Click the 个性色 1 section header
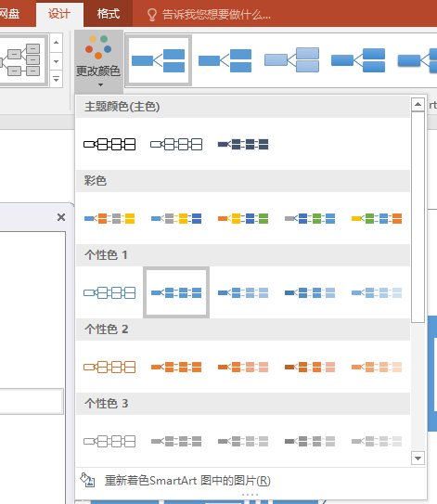The width and height of the screenshot is (437, 504). pyautogui.click(x=243, y=255)
